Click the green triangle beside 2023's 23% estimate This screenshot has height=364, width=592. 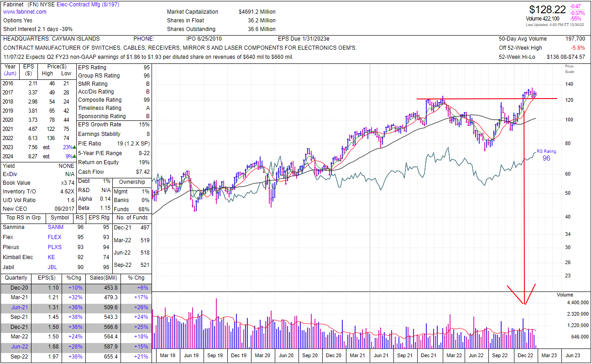(74, 147)
